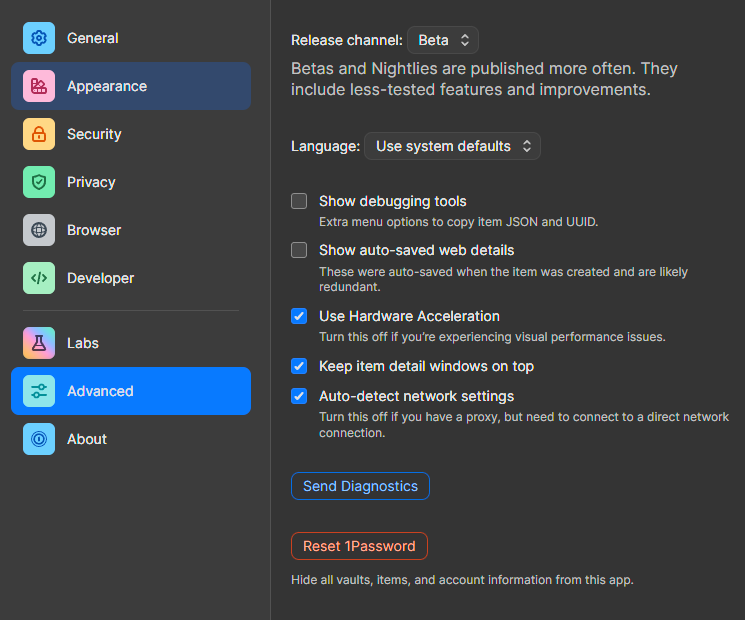Enable Show debugging tools checkbox
The width and height of the screenshot is (745, 620).
point(299,201)
